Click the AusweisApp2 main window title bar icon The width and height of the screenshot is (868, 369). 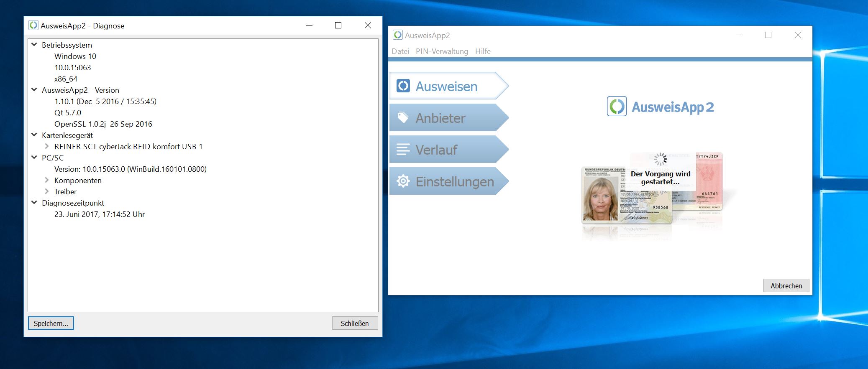[398, 35]
